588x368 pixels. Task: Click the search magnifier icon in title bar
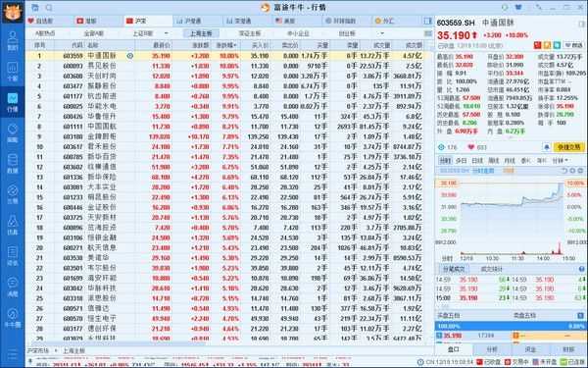(x=49, y=8)
